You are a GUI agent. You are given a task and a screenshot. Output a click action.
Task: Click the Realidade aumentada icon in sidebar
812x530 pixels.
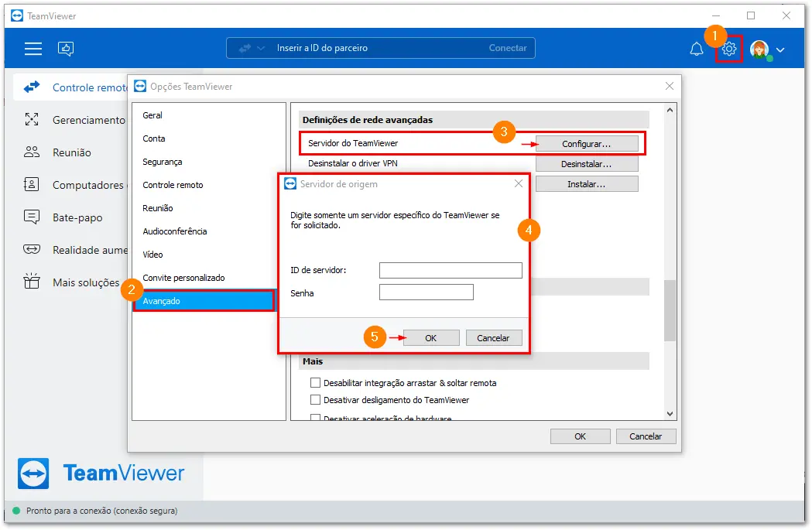coord(32,249)
